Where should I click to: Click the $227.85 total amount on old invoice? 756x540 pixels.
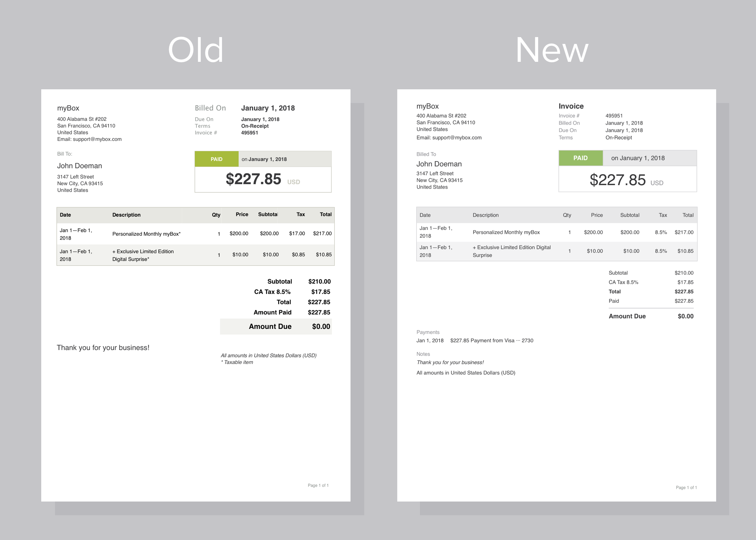253,179
